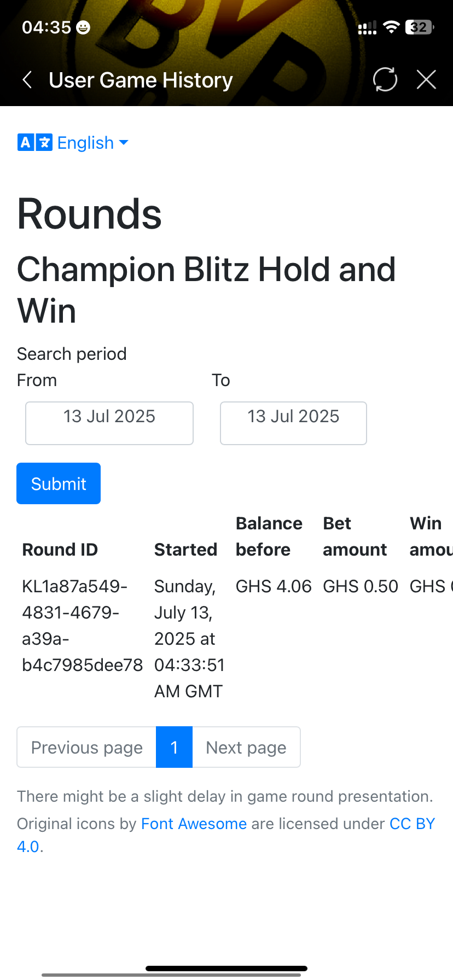Go to Previous page
This screenshot has width=453, height=980.
(x=86, y=747)
